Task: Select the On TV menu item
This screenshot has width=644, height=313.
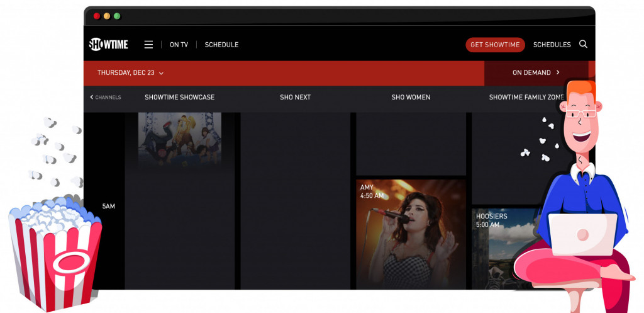Action: 179,45
